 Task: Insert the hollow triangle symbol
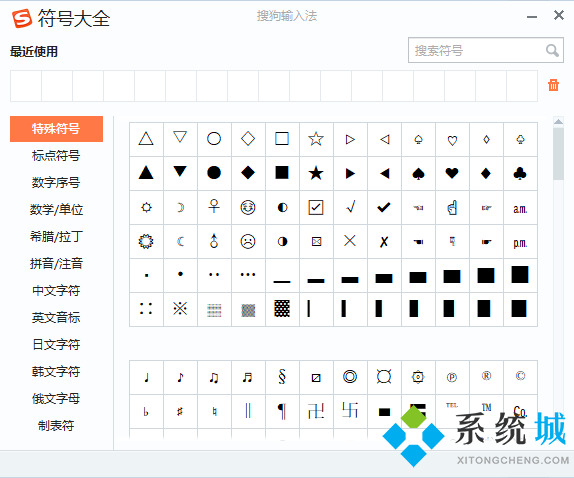146,139
